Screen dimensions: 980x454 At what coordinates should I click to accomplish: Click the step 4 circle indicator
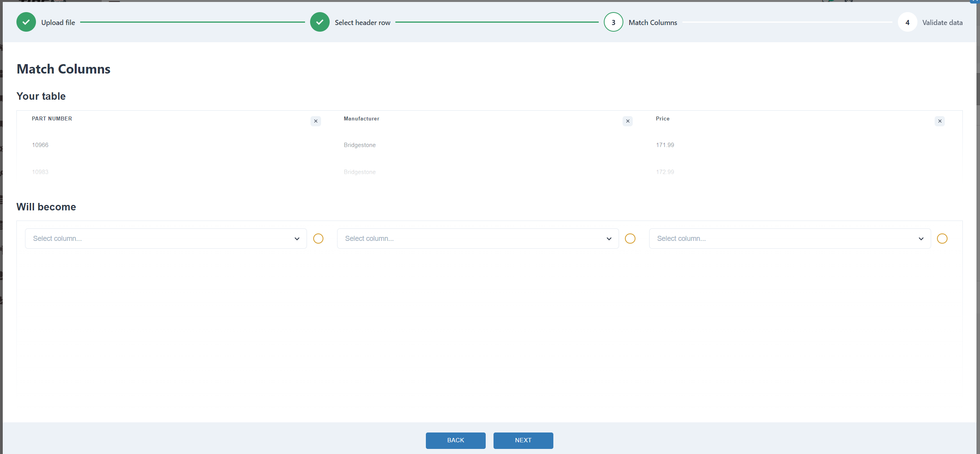[x=907, y=22]
